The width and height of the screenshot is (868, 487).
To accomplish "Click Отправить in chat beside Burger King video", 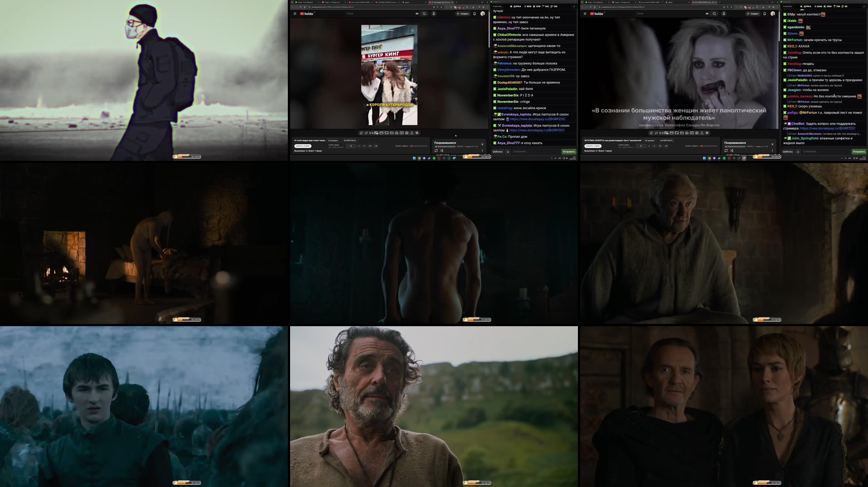I will pyautogui.click(x=569, y=151).
